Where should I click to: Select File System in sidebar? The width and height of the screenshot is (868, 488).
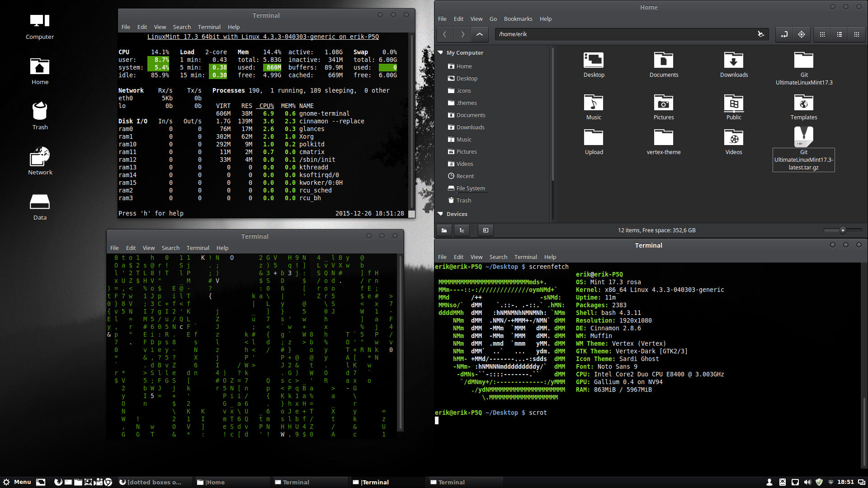pyautogui.click(x=470, y=188)
